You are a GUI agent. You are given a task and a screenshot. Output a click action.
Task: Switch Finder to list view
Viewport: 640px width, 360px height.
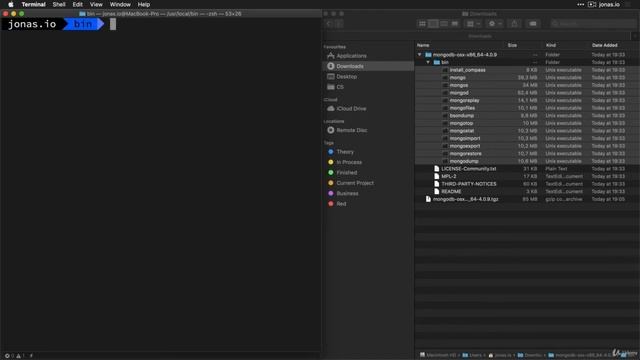pos(433,24)
